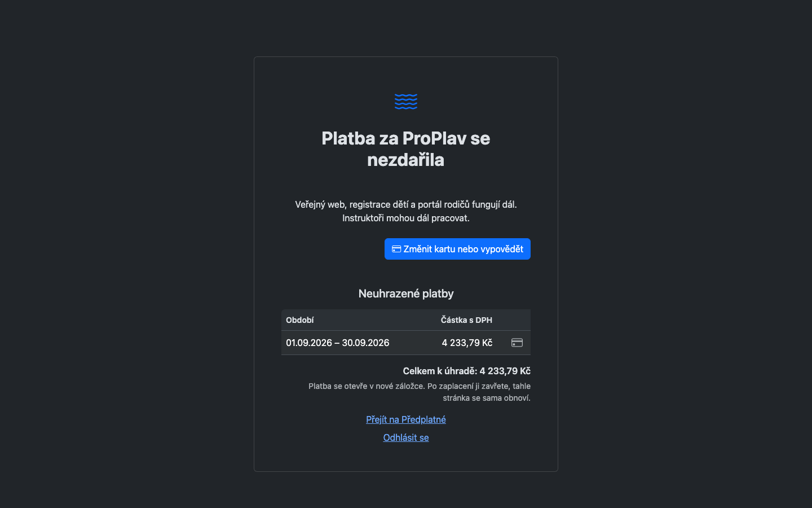Click the card icon to pay September period
812x508 pixels.
click(517, 343)
